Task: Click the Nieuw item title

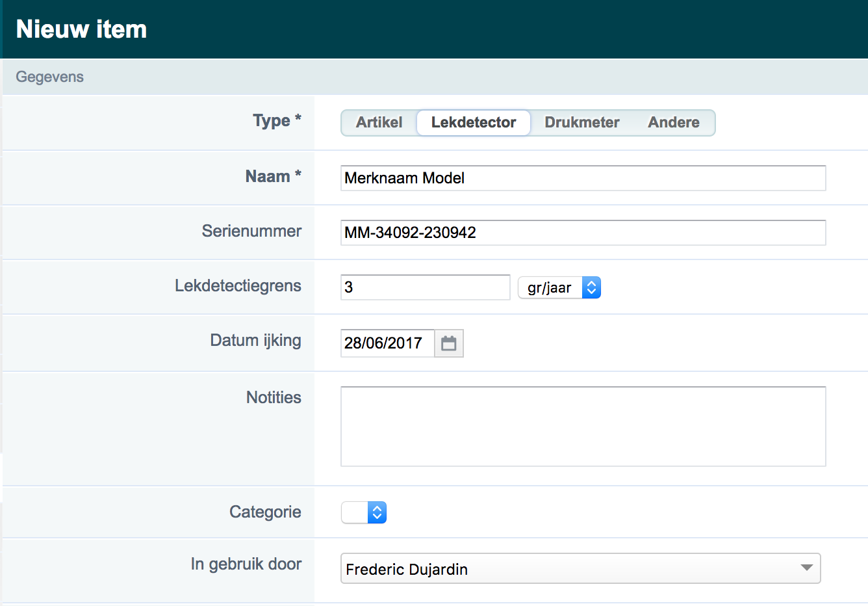Action: click(x=81, y=29)
